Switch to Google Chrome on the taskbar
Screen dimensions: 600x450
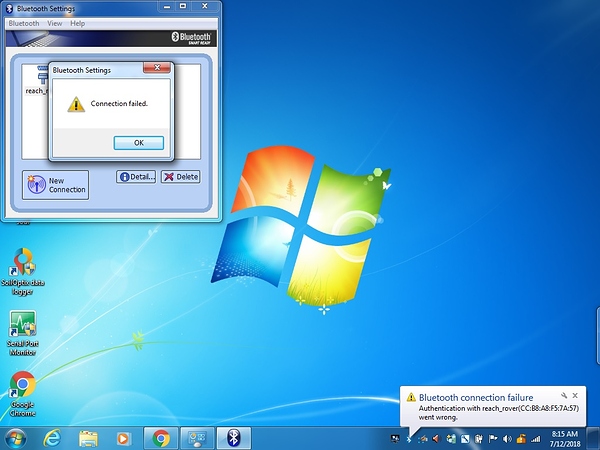click(x=161, y=438)
